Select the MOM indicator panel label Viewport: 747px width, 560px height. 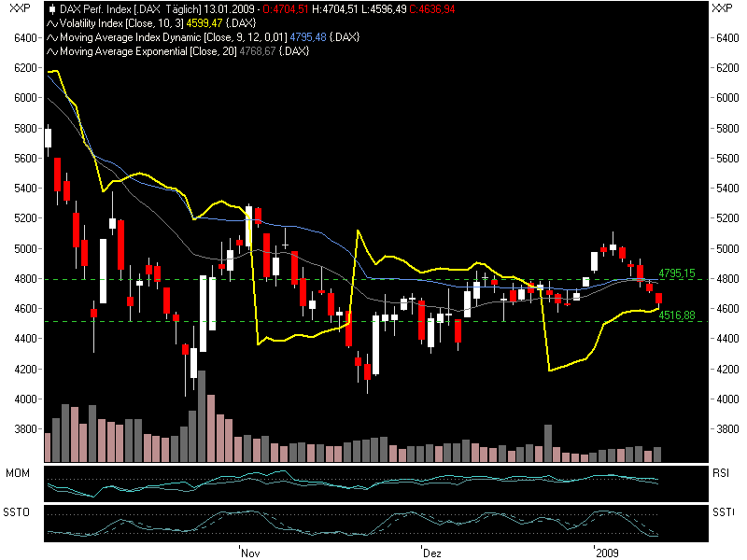[x=17, y=473]
